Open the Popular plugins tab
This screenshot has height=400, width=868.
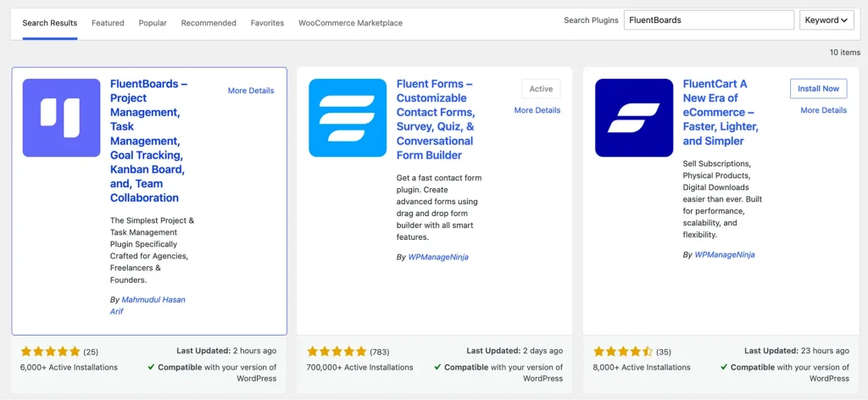point(153,23)
